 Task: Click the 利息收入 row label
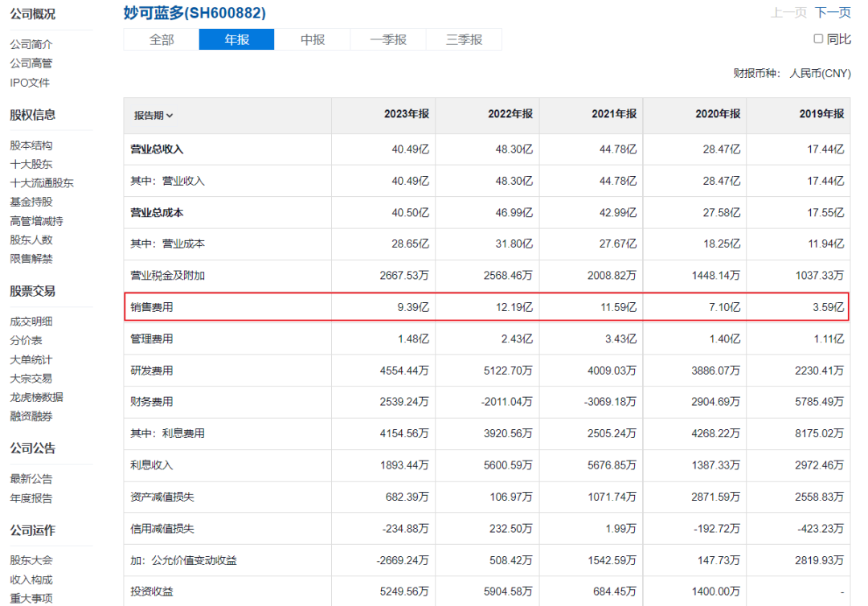152,465
